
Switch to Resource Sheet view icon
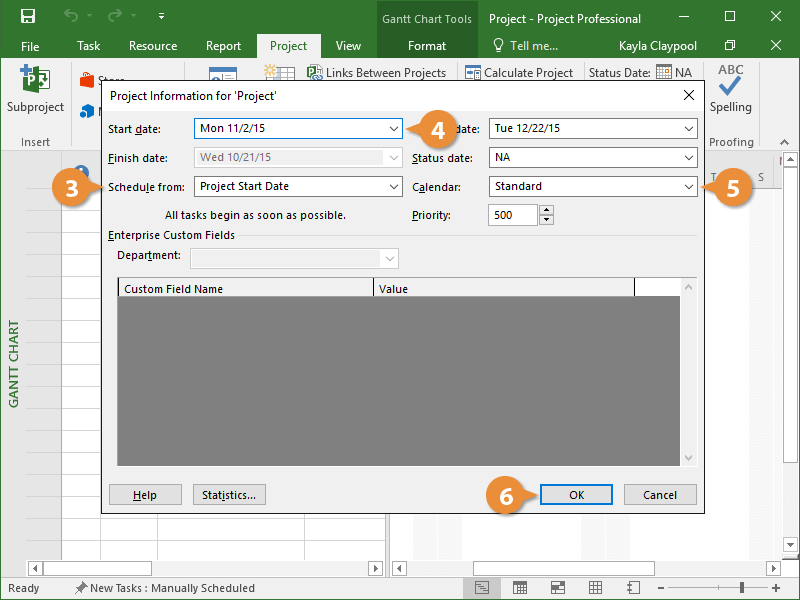click(x=594, y=588)
